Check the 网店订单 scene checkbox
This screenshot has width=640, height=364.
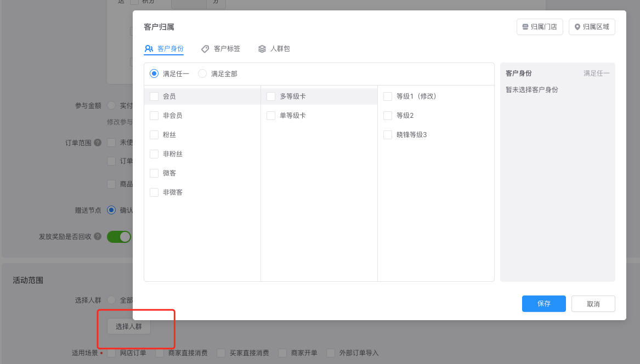pyautogui.click(x=111, y=353)
